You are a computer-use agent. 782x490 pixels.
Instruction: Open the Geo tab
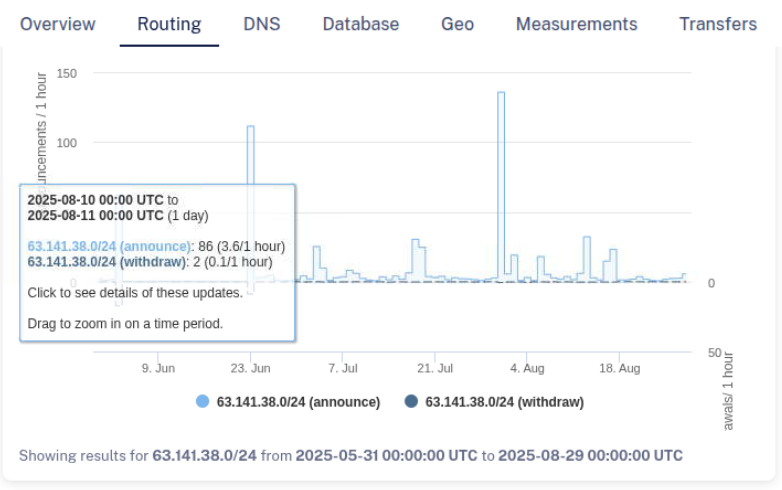click(x=457, y=24)
